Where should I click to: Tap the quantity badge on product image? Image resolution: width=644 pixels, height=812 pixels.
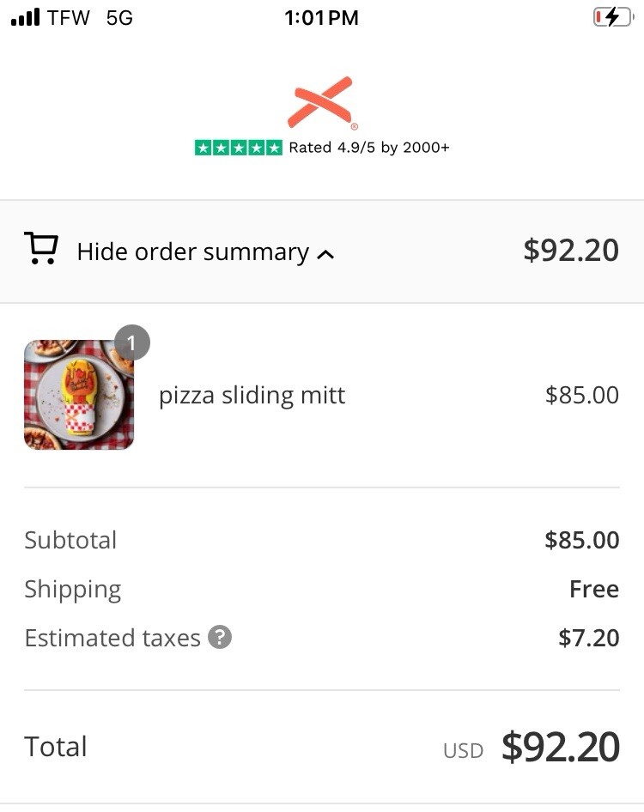pyautogui.click(x=131, y=342)
